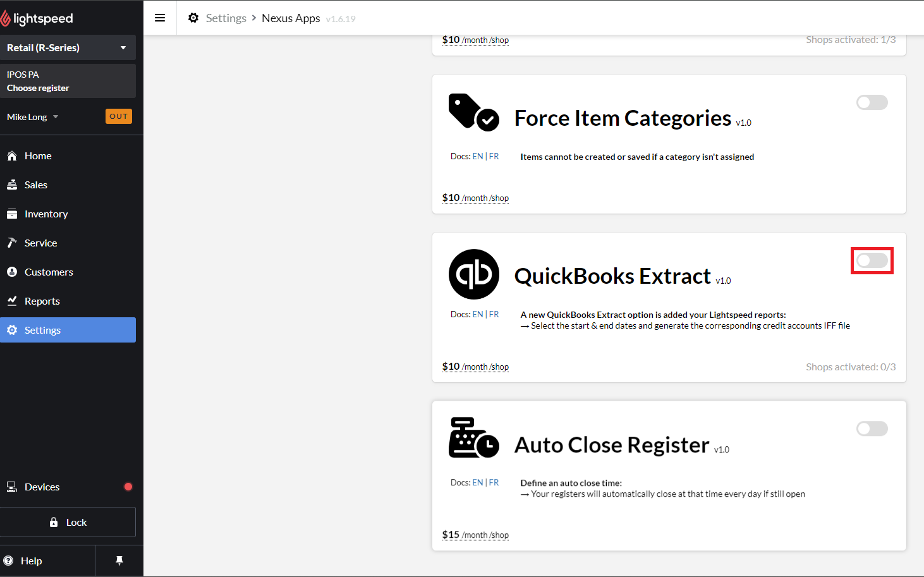This screenshot has height=577, width=924.
Task: Open the Retail (R-Series) product dropdown
Action: 68,47
